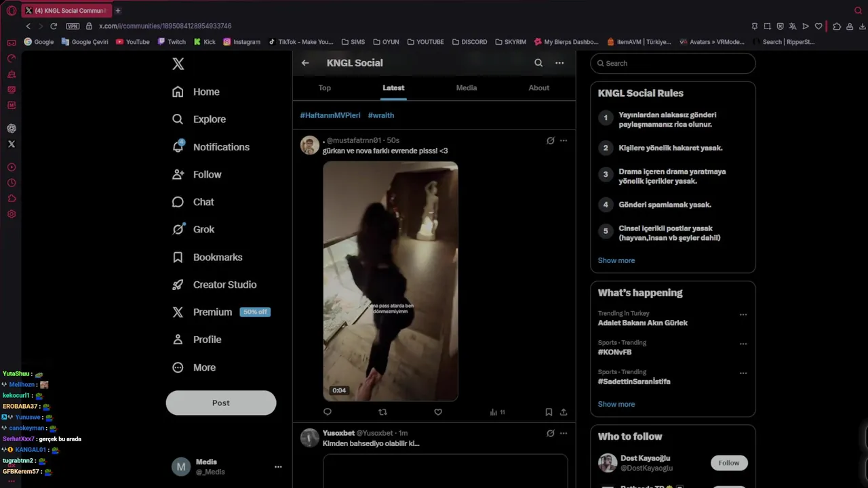Share mustafatrnn01's post

click(564, 412)
